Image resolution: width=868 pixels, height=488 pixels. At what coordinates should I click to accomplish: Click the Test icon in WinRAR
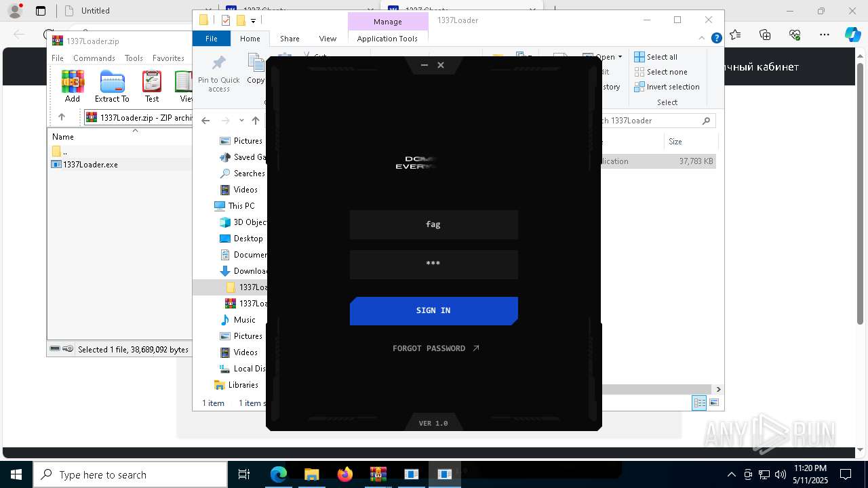(x=152, y=87)
